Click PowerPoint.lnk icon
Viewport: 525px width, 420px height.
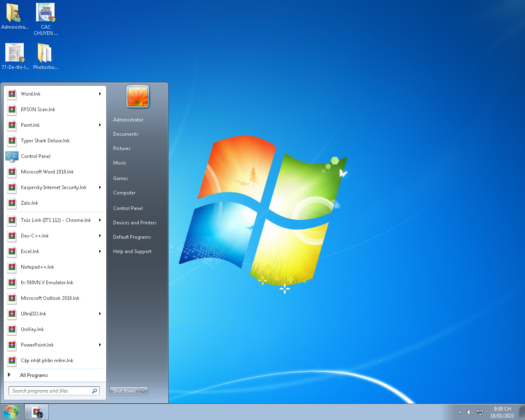click(12, 345)
